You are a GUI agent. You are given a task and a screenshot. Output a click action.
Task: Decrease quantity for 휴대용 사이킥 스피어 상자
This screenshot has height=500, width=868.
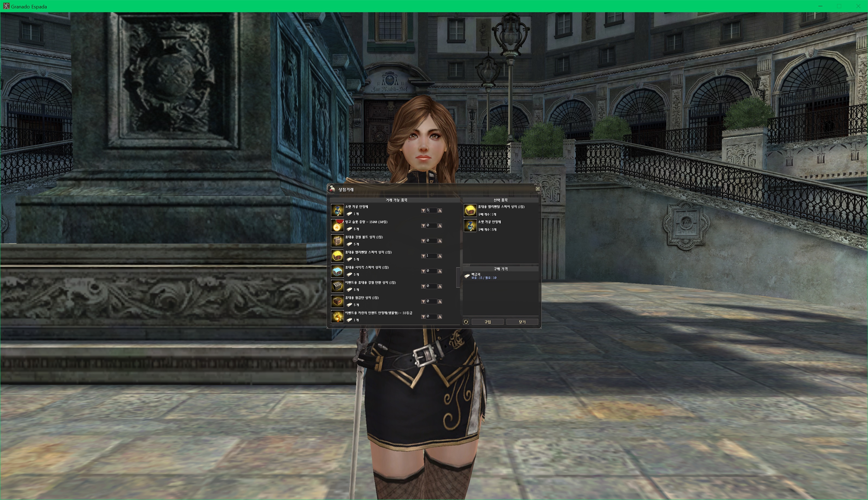click(423, 271)
